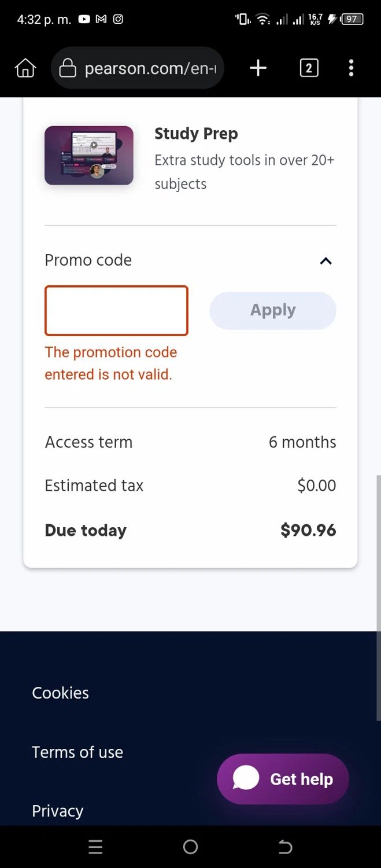
Task: Open a new browser tab
Action: tap(258, 68)
